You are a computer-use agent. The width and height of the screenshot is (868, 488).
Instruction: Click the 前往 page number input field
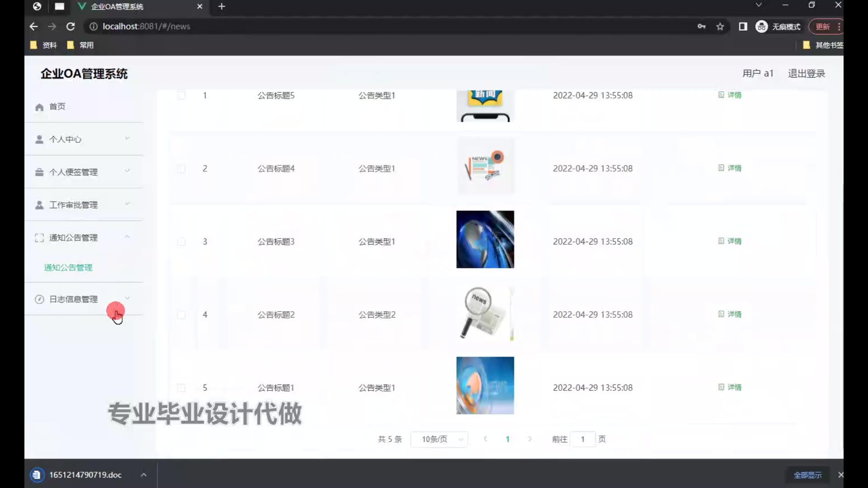(x=582, y=439)
